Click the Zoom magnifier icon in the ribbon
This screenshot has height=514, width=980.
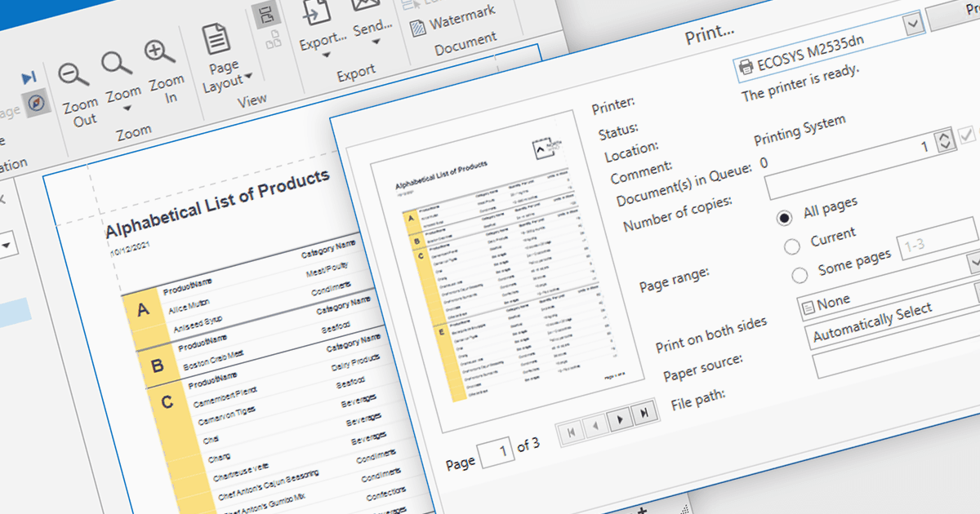pos(118,63)
